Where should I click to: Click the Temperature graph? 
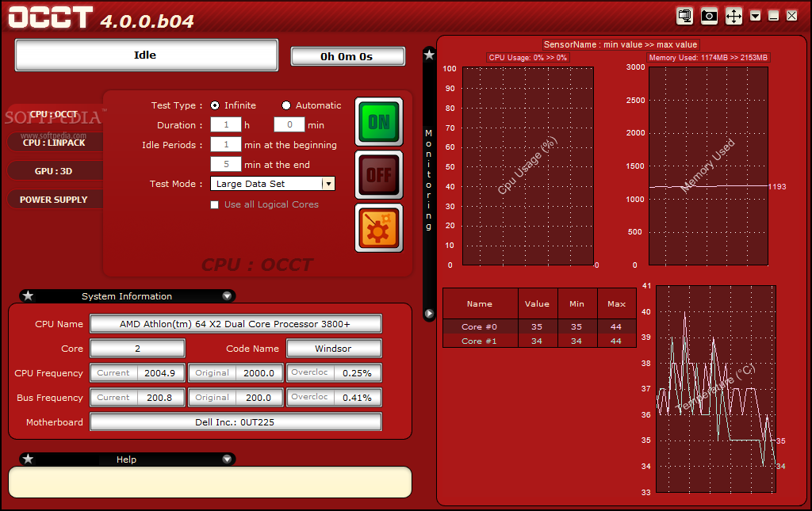coord(716,389)
